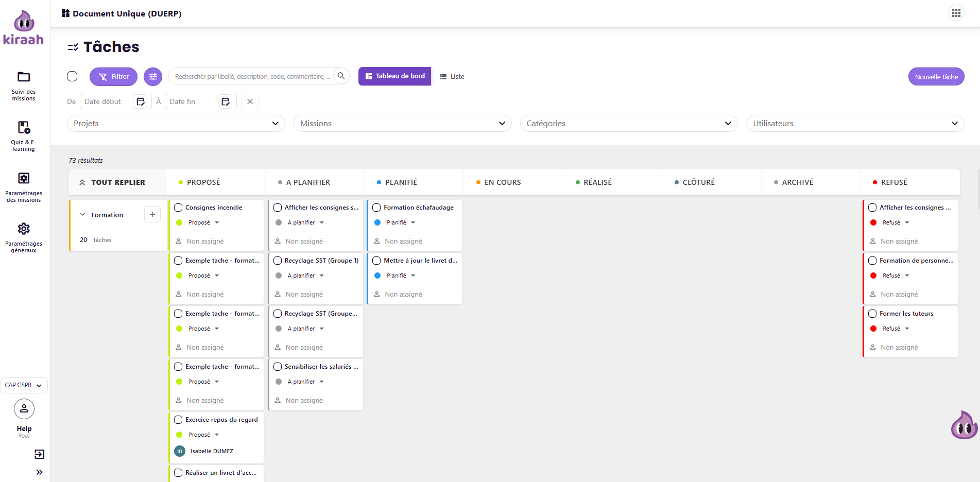
Task: Click the Kiraah logo
Action: 24,27
